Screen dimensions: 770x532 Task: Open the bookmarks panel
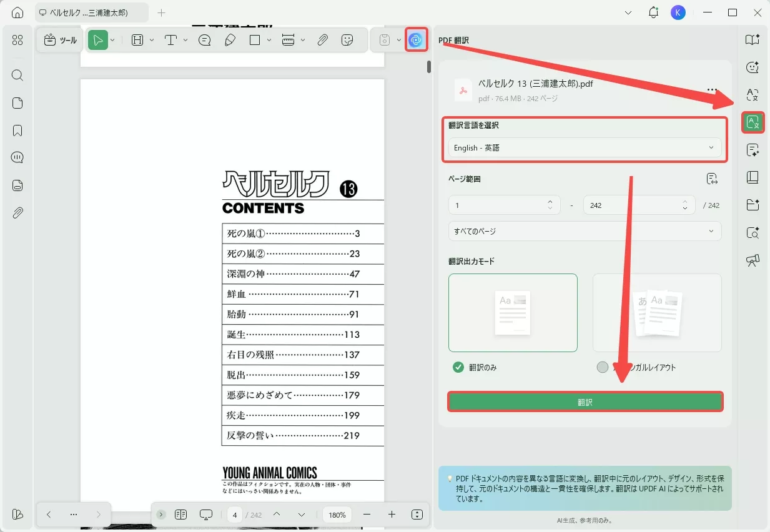tap(17, 131)
